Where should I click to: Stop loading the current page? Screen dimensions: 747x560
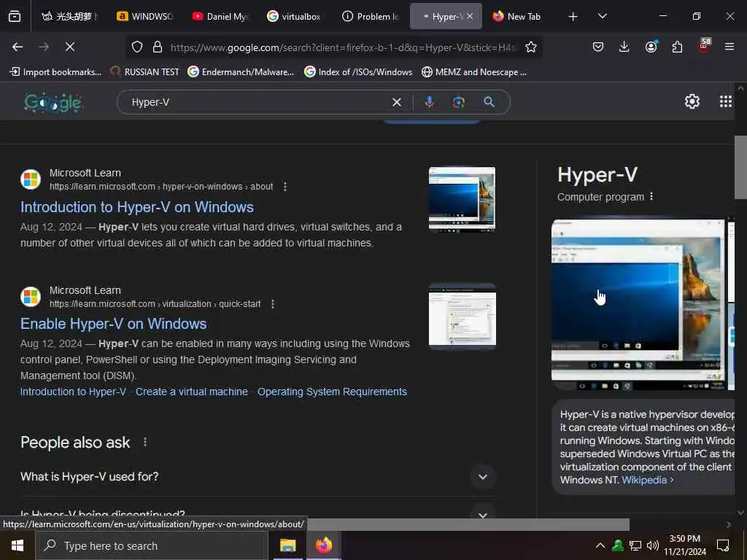(x=69, y=47)
